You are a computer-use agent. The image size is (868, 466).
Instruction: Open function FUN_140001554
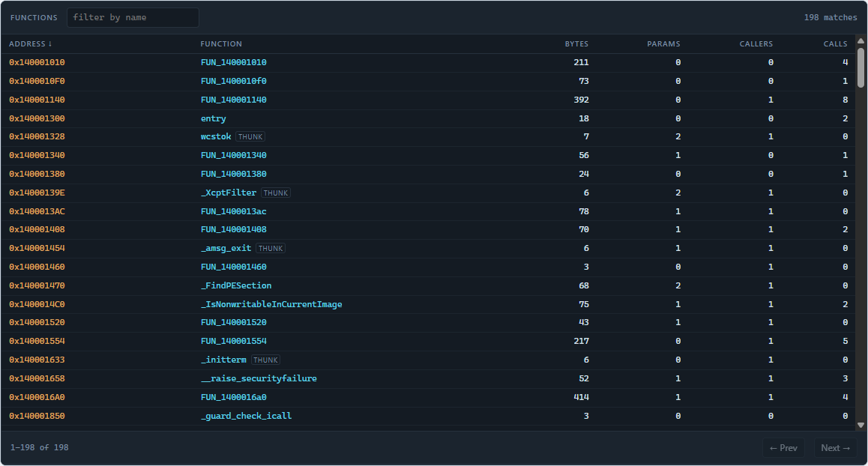[x=233, y=342]
